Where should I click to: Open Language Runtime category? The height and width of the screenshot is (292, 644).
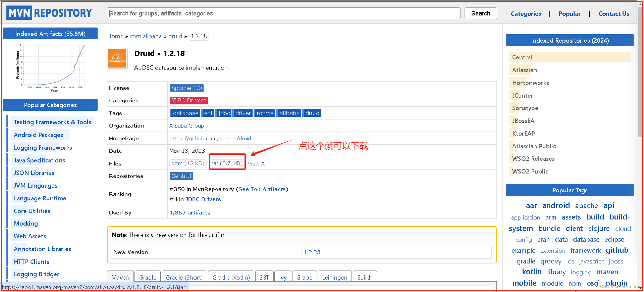click(40, 198)
